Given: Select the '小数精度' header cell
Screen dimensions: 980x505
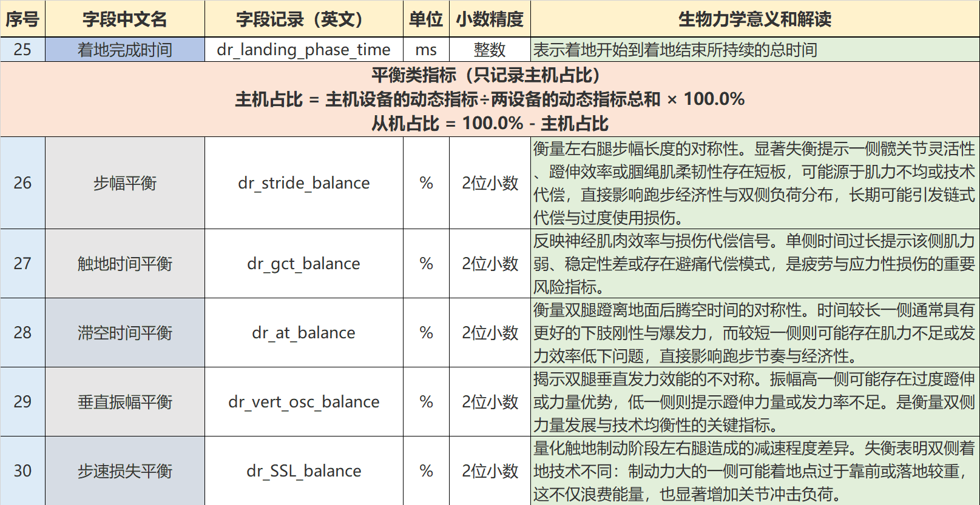Looking at the screenshot, I should coord(490,19).
